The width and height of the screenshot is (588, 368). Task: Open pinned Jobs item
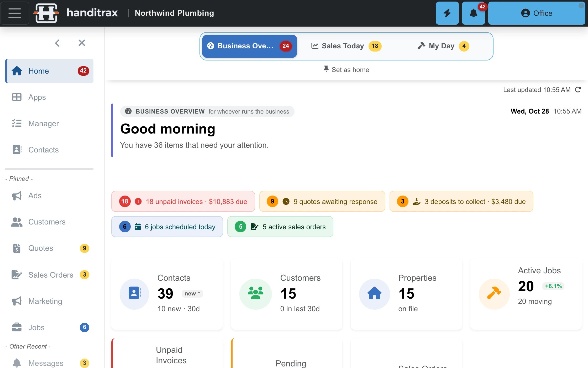tap(50, 328)
